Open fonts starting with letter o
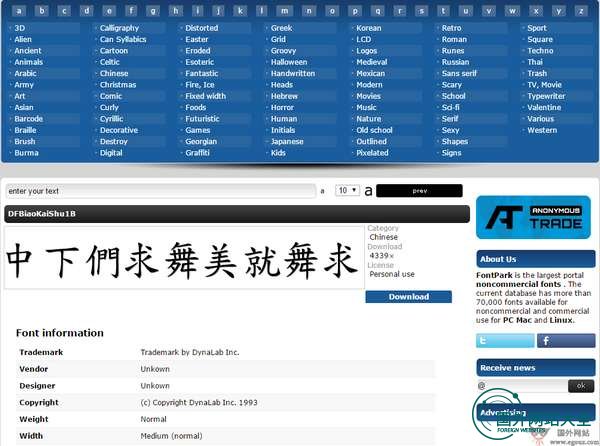 coord(332,11)
